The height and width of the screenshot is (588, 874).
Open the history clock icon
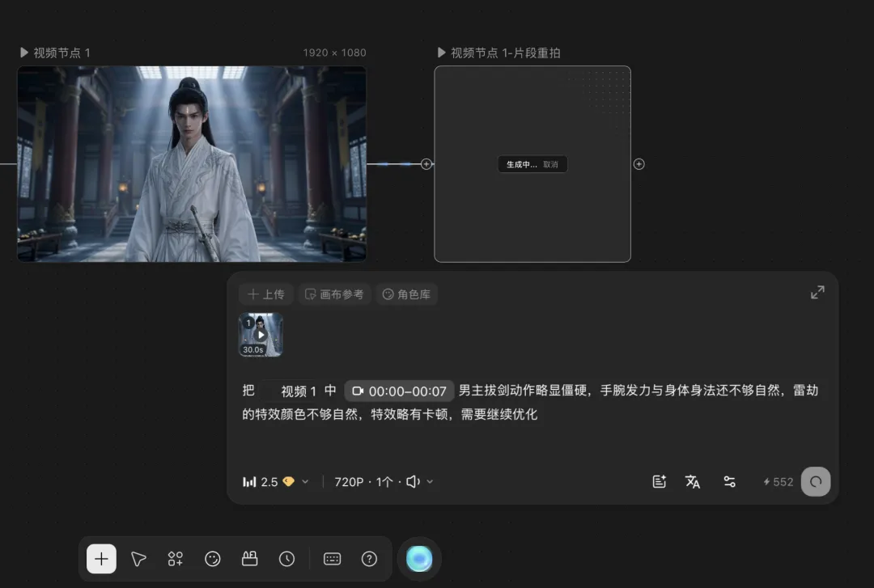point(286,558)
